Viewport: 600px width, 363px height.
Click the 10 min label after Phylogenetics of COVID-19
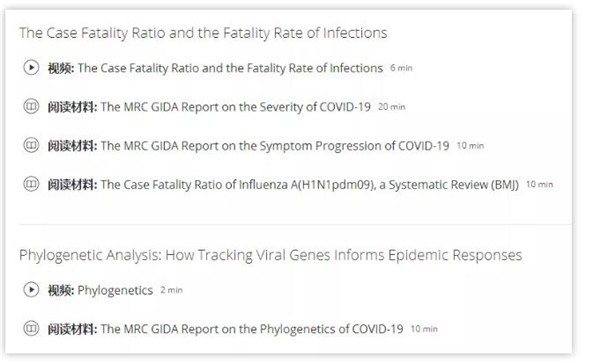[424, 329]
